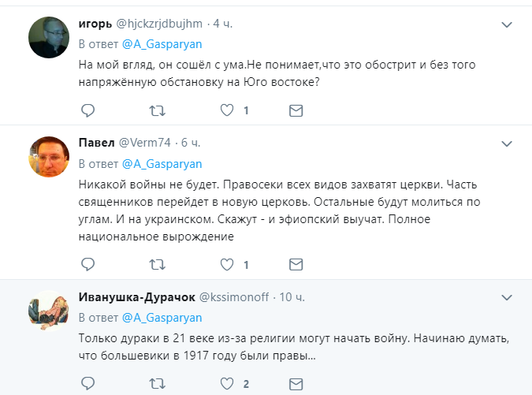Viewport: 532px width, 395px height.
Task: Message icon under Иванушка-Дурачок's tweet
Action: [x=296, y=384]
